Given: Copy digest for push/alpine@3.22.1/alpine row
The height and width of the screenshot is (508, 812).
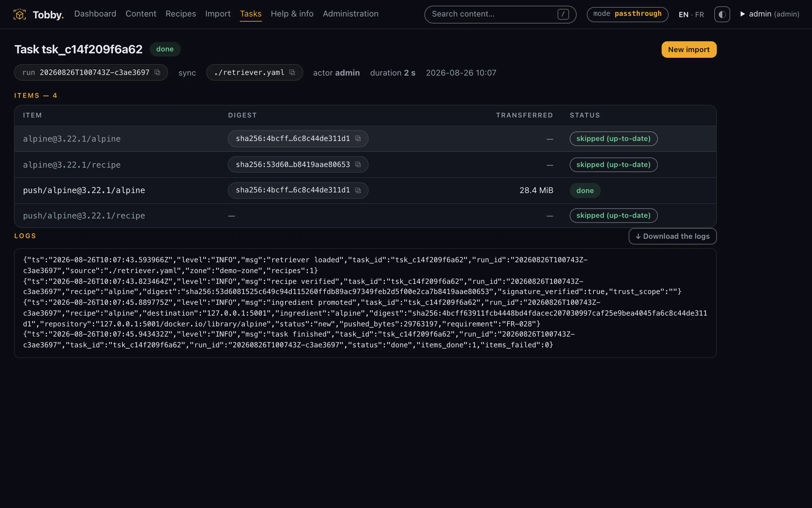Looking at the screenshot, I should pyautogui.click(x=358, y=190).
